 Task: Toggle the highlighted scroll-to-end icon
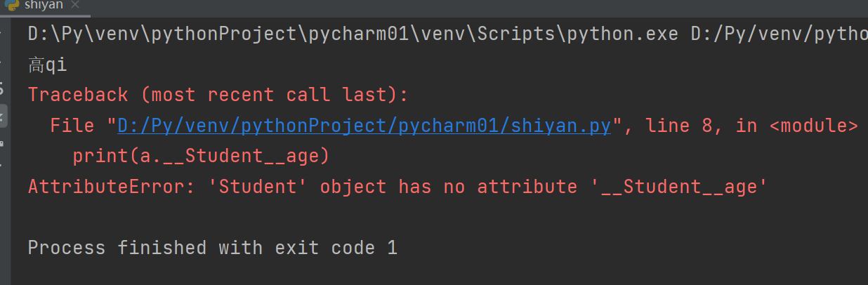pos(3,117)
